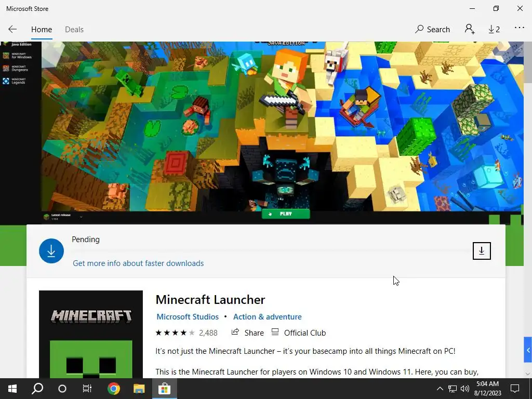This screenshot has width=532, height=399.
Task: Click the star rating 2,488 reviews
Action: [x=187, y=333]
